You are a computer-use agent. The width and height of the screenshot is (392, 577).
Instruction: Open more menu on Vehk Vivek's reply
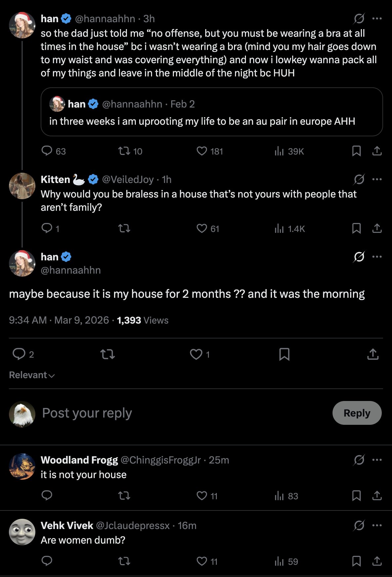[377, 525]
